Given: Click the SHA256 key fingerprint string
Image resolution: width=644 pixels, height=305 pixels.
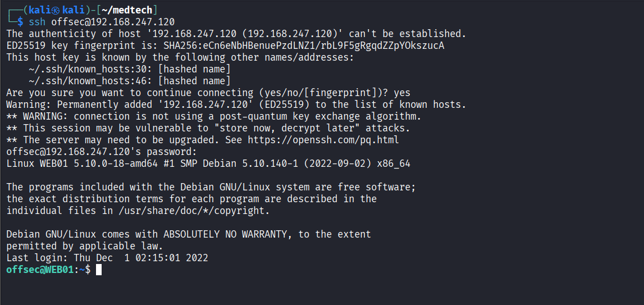Looking at the screenshot, I should [x=304, y=45].
